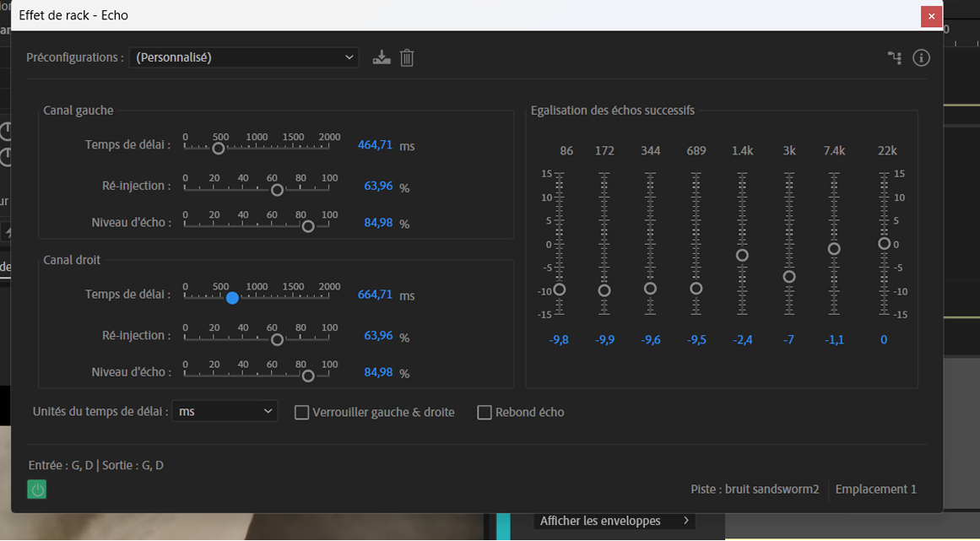Click the 86 Hz equalizer band handle
The height and width of the screenshot is (541, 980).
(x=559, y=289)
